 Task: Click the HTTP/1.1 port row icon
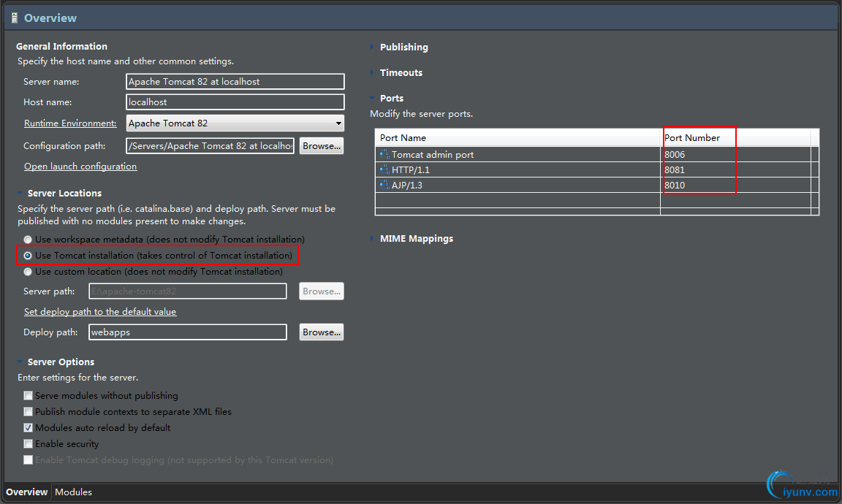[x=384, y=169]
